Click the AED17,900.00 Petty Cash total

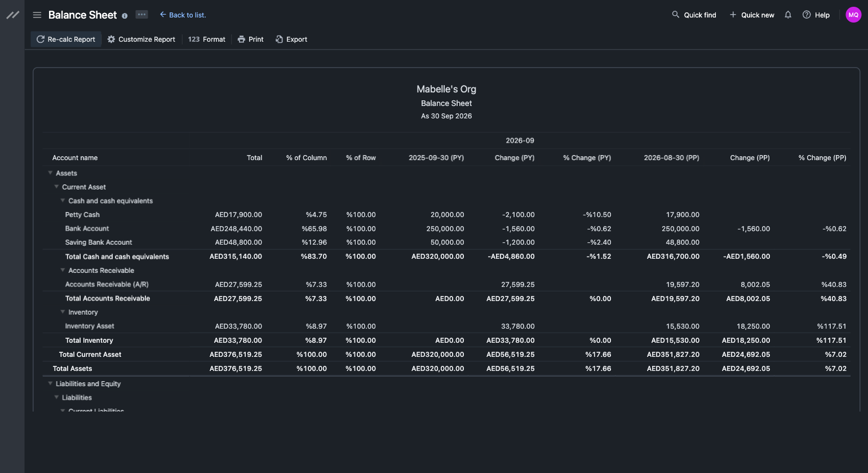coord(238,215)
